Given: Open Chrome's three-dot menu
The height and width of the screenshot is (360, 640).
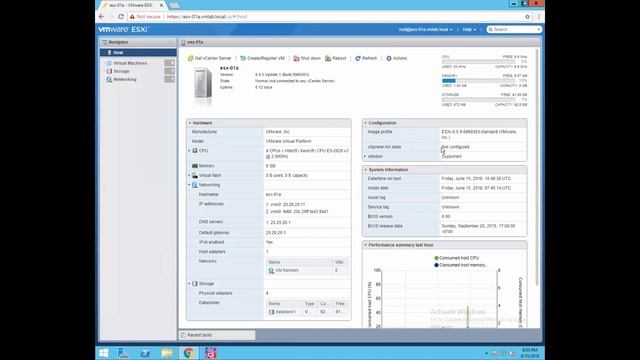Looking at the screenshot, I should pos(539,17).
